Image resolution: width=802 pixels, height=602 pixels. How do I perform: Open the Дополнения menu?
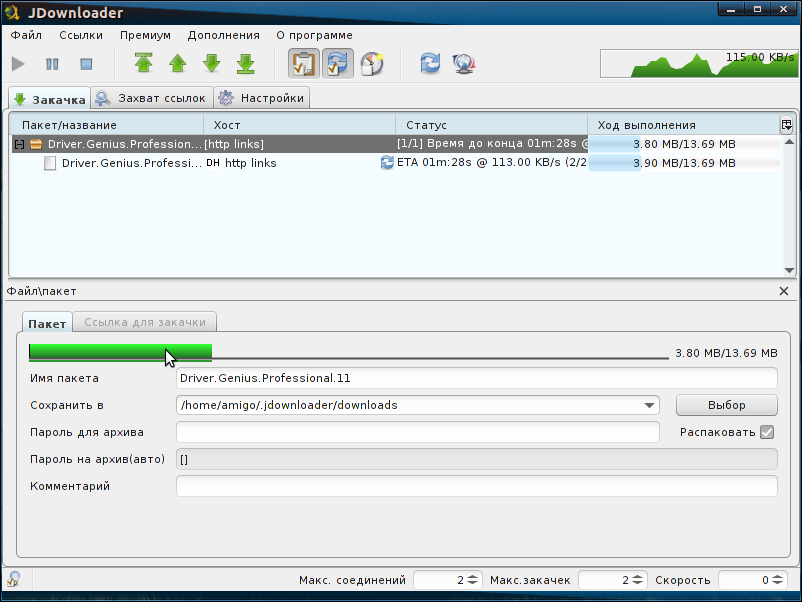(224, 35)
